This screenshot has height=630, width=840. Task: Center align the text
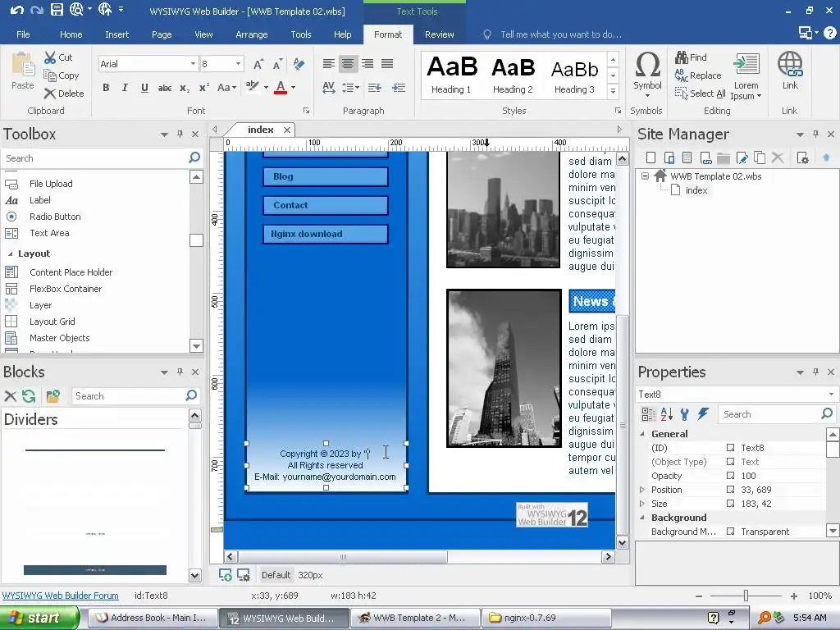tap(348, 64)
